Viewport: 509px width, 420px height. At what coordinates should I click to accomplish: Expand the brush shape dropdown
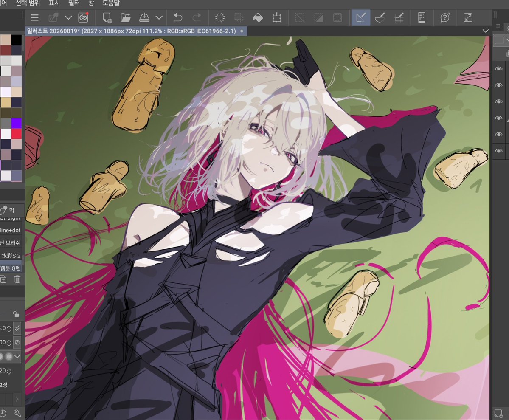pos(17,356)
